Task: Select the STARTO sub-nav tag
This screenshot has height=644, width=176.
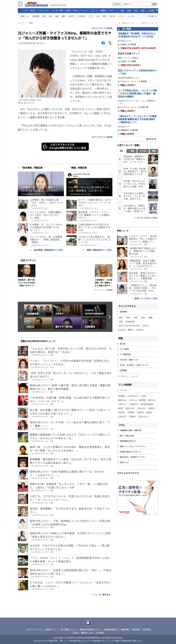Action: [71, 16]
